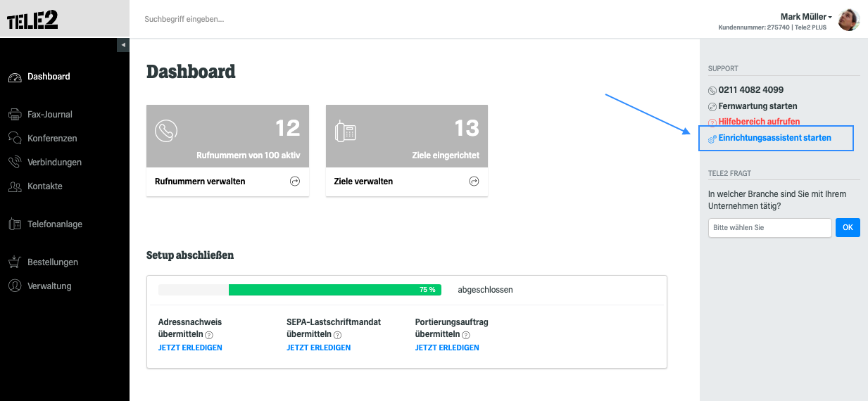Click the Verbindungen phone icon

[15, 163]
